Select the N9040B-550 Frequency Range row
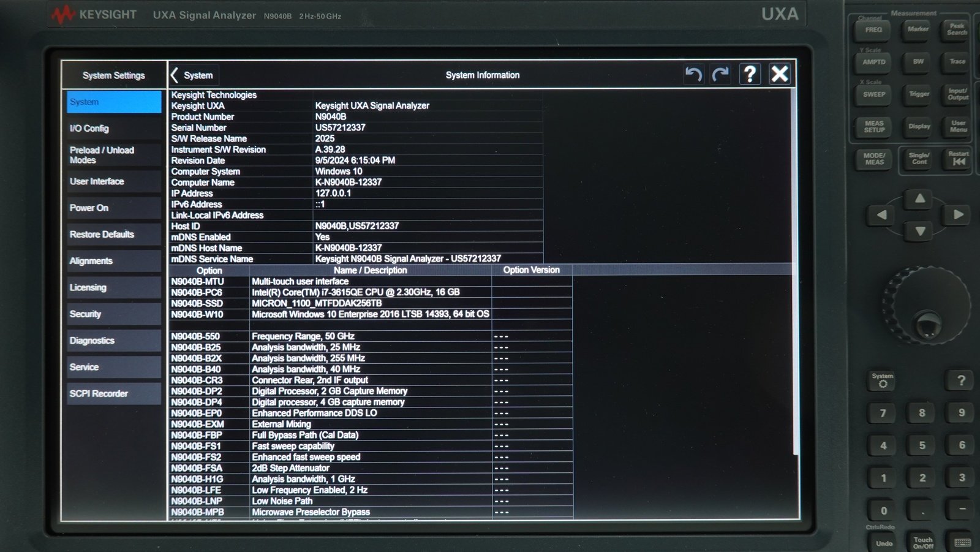Image resolution: width=980 pixels, height=552 pixels. (x=371, y=336)
